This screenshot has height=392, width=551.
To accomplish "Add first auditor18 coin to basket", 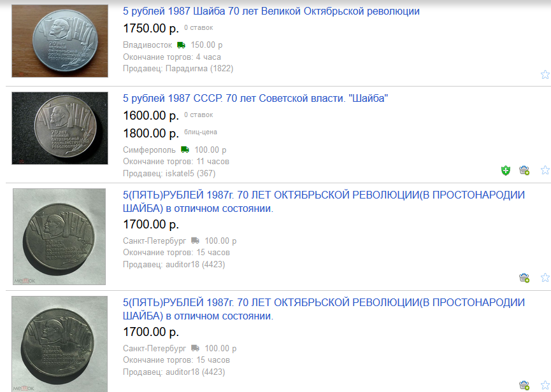I will click(524, 278).
